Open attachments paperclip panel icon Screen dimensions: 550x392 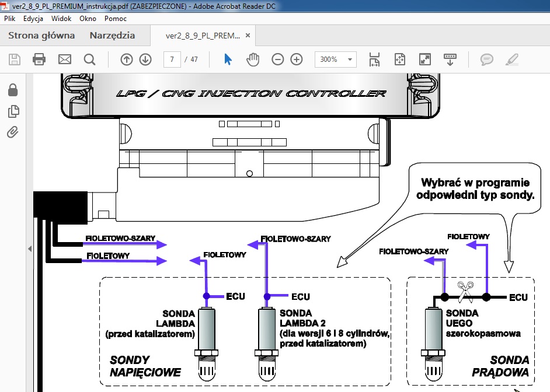tap(13, 132)
